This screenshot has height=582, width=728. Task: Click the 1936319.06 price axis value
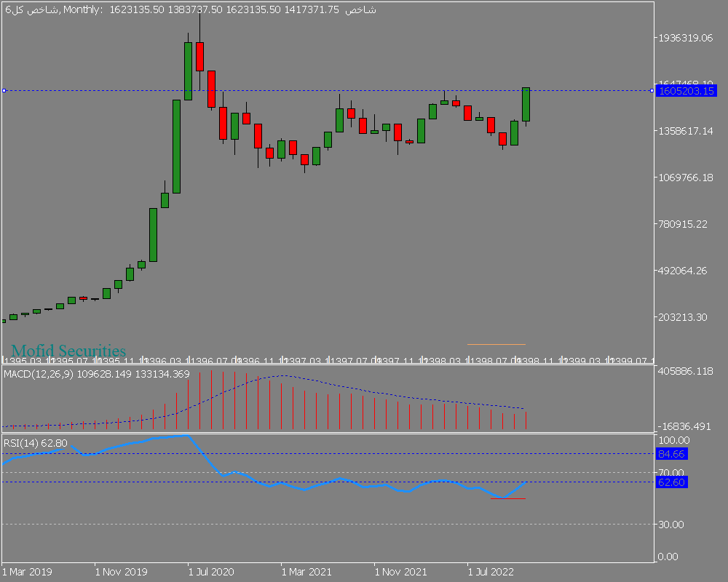[684, 38]
